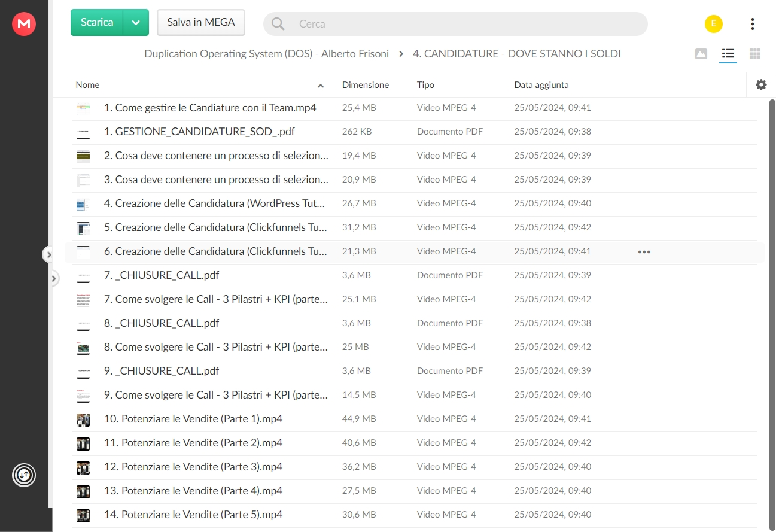Open the transfers icon in the sidebar
Image resolution: width=776 pixels, height=532 pixels.
click(x=24, y=475)
